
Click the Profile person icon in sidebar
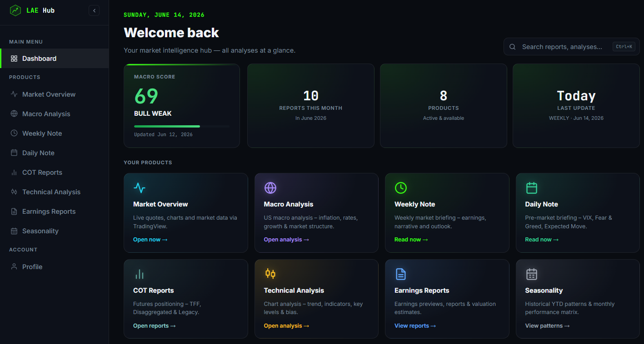point(14,267)
